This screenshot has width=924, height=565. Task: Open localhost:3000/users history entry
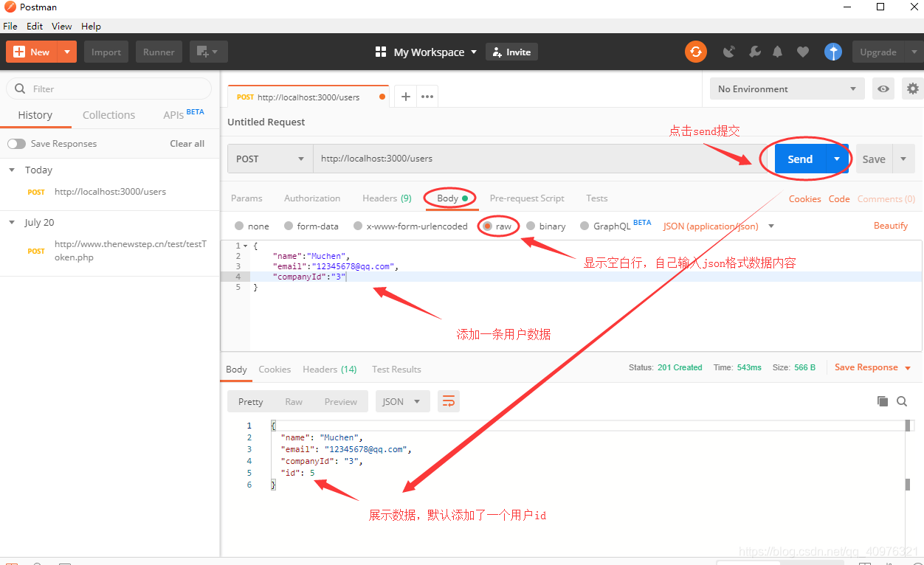(110, 192)
